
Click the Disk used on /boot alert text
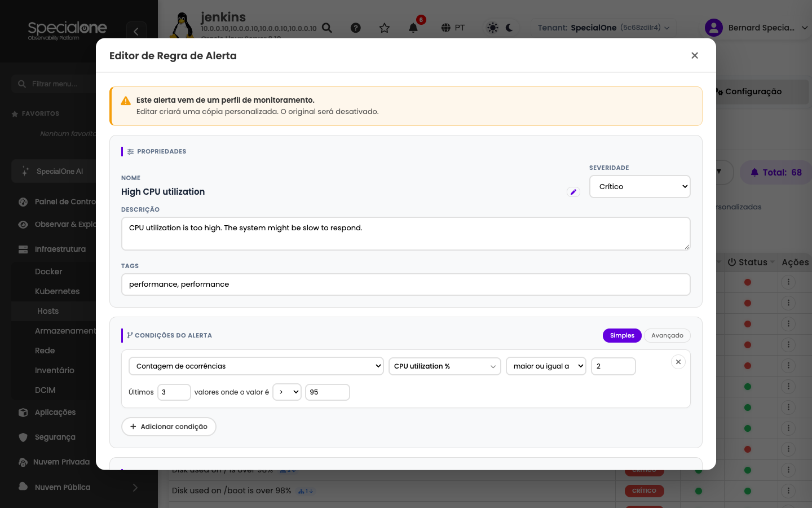[232, 491]
